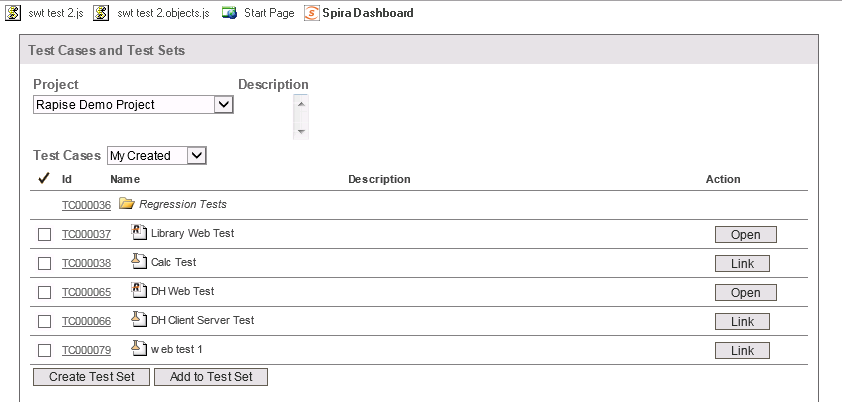Click the Regression Tests folder icon
This screenshot has width=842, height=402.
click(x=126, y=204)
